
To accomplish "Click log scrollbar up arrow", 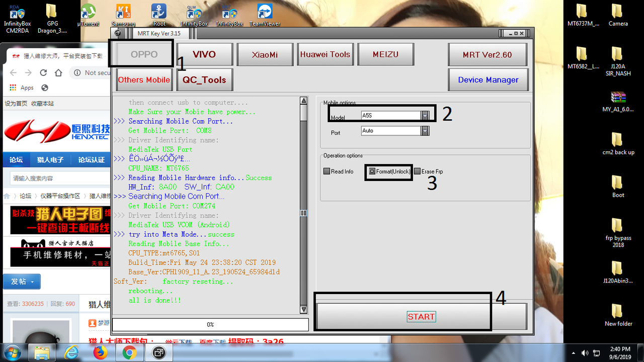I will coord(303,101).
